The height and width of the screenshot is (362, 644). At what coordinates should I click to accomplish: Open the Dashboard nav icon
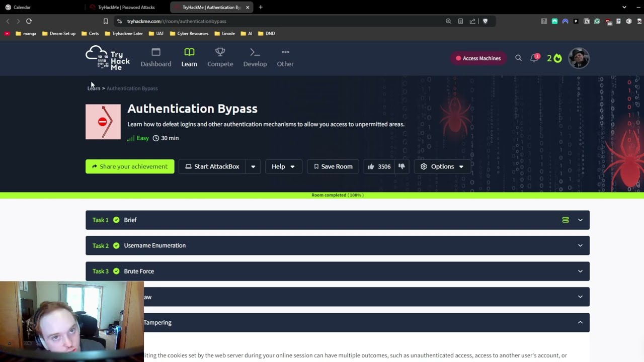point(156,52)
